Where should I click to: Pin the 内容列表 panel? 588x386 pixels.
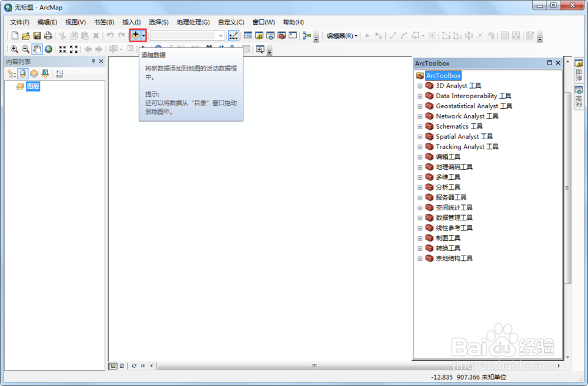[93, 61]
